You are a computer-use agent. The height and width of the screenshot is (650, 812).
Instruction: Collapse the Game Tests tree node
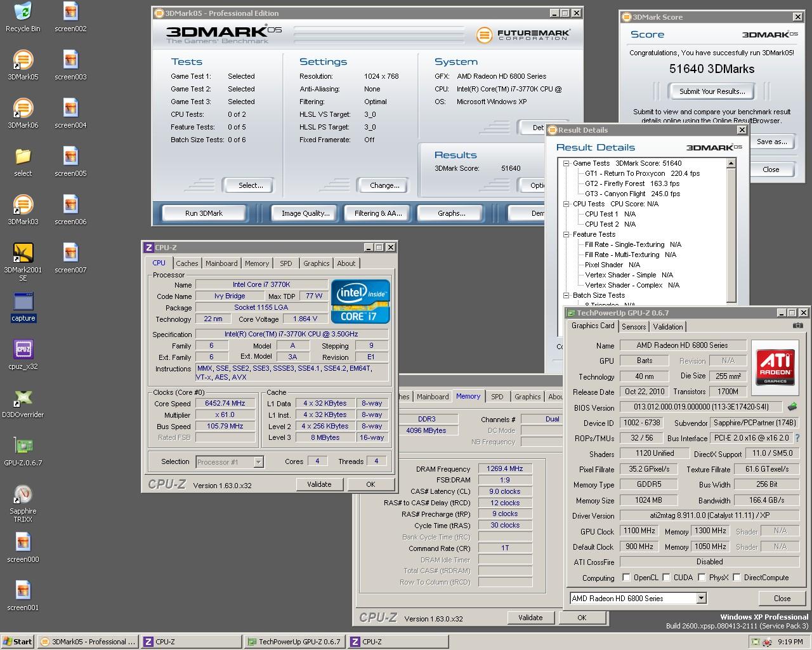(x=566, y=163)
